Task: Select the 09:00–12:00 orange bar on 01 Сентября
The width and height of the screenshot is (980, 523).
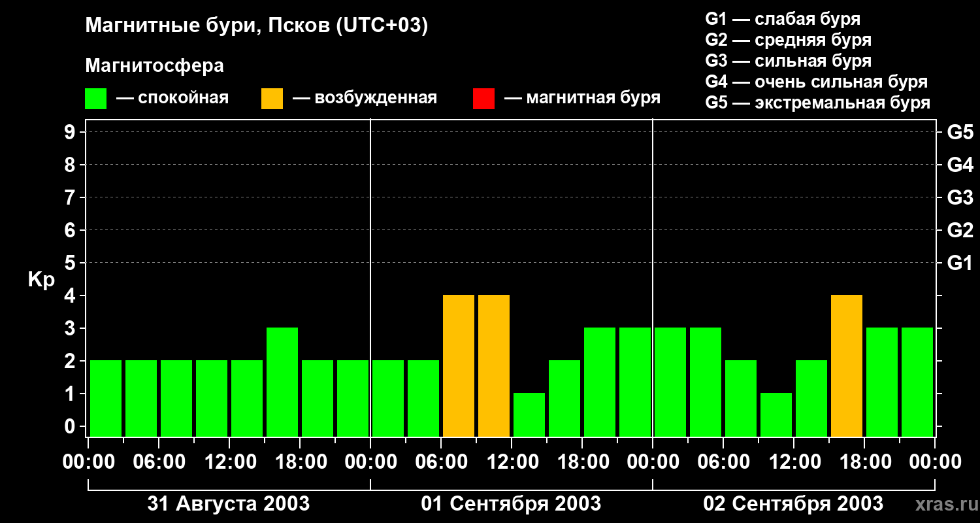Action: click(x=494, y=366)
